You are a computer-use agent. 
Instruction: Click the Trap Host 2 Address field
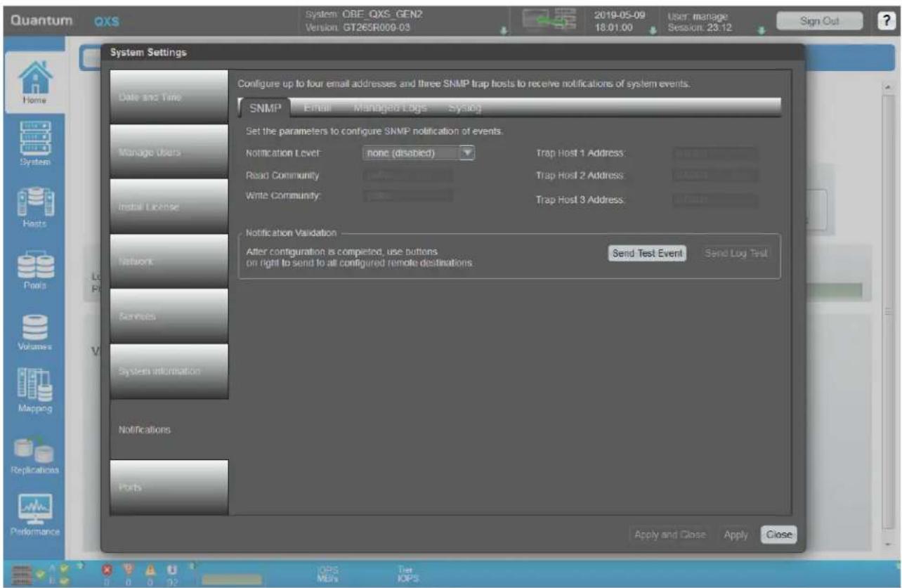(x=715, y=175)
